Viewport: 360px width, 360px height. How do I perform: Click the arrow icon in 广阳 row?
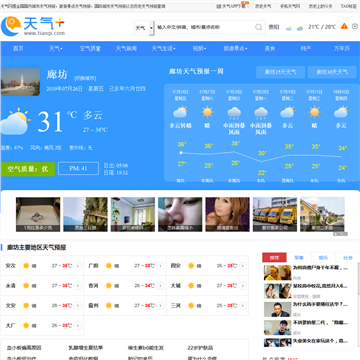click(x=160, y=266)
